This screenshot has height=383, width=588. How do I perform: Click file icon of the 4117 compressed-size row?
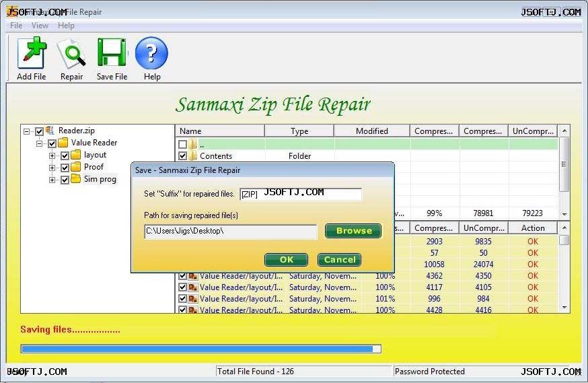coord(193,287)
